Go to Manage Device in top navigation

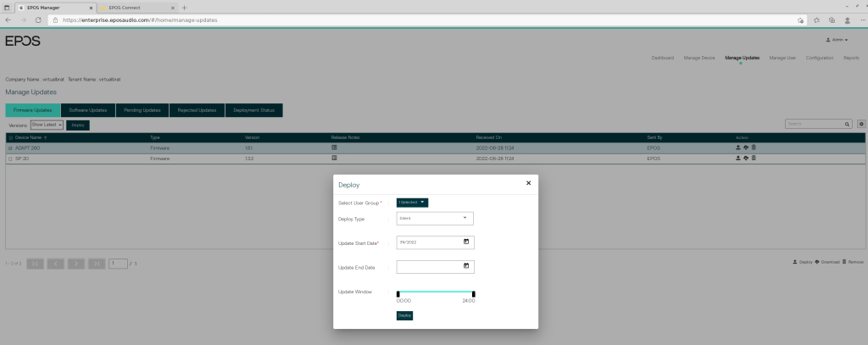pyautogui.click(x=699, y=58)
